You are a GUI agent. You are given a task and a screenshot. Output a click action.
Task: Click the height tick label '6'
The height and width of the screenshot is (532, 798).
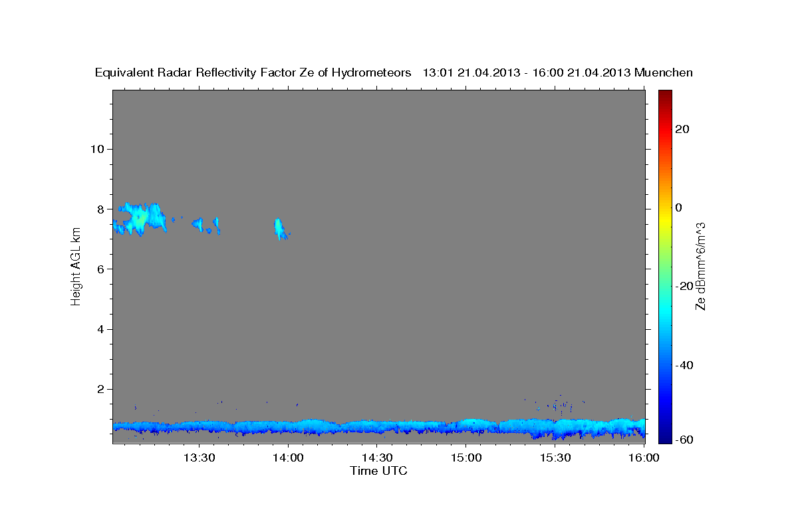pos(99,269)
